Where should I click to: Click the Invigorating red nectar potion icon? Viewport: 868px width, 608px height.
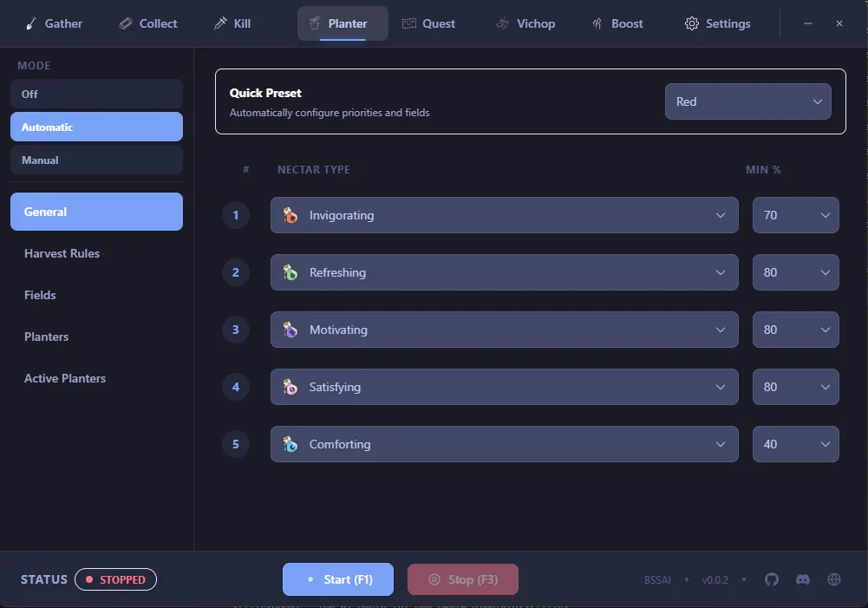[290, 215]
